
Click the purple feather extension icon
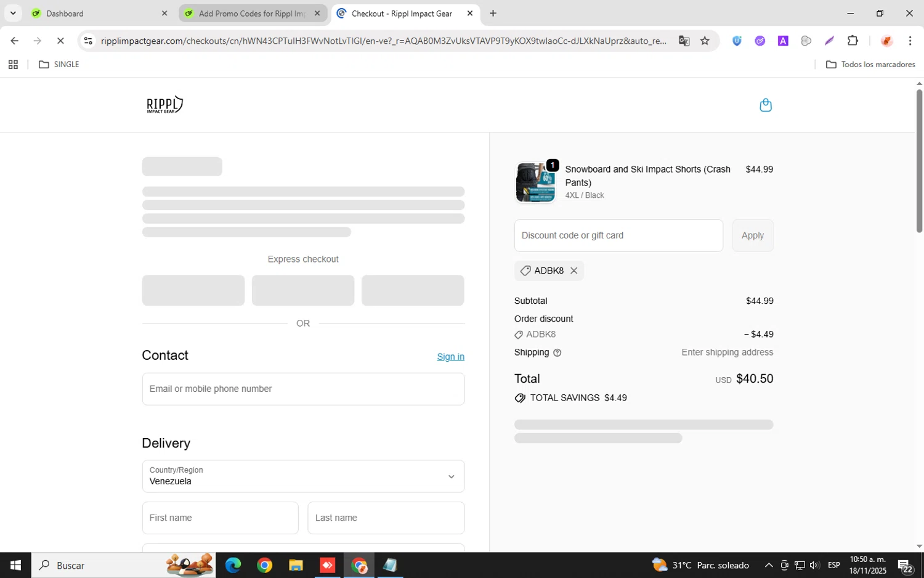(x=829, y=41)
